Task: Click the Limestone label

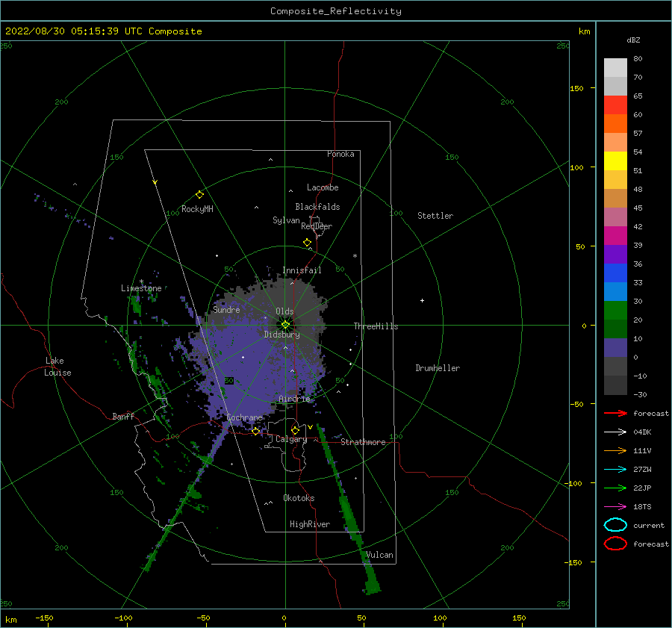Action: coord(141,288)
